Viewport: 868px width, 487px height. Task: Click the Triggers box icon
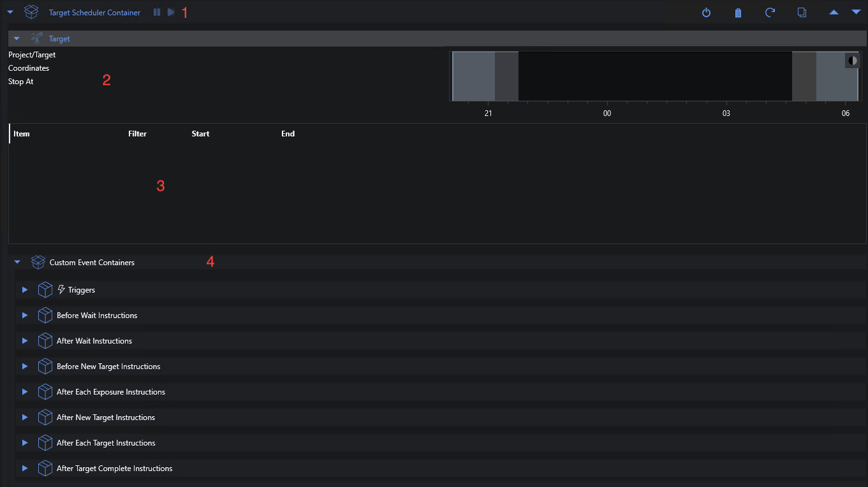(x=45, y=289)
